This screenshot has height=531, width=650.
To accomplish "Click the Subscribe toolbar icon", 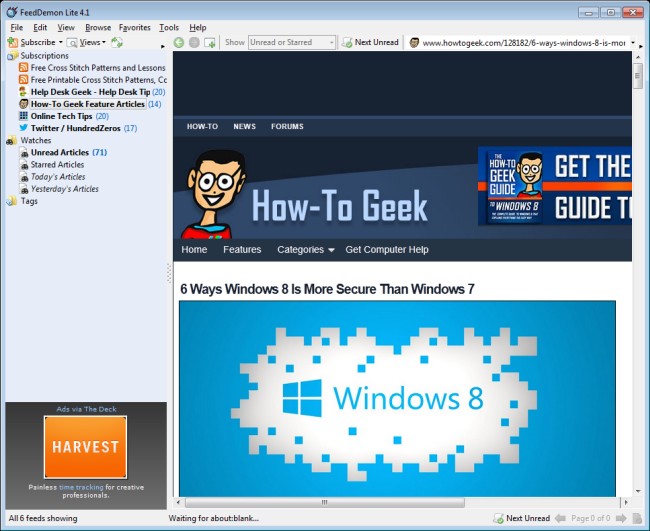I will coord(13,42).
